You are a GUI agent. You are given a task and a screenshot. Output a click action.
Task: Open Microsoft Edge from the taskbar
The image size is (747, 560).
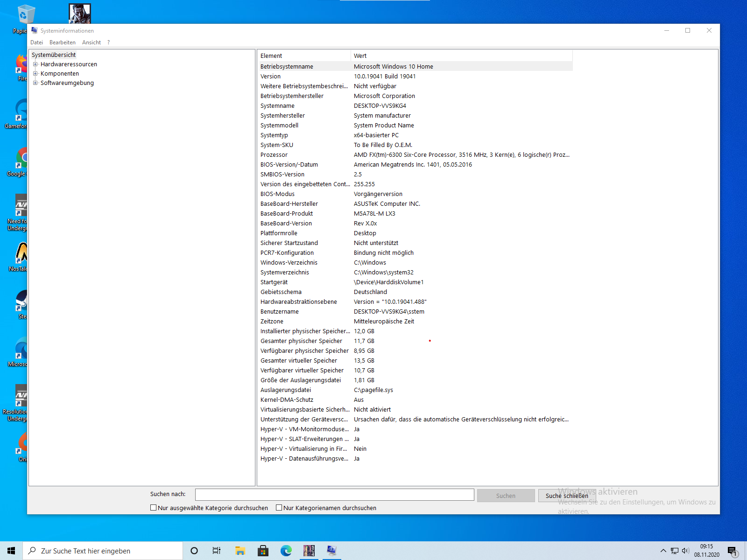(286, 551)
